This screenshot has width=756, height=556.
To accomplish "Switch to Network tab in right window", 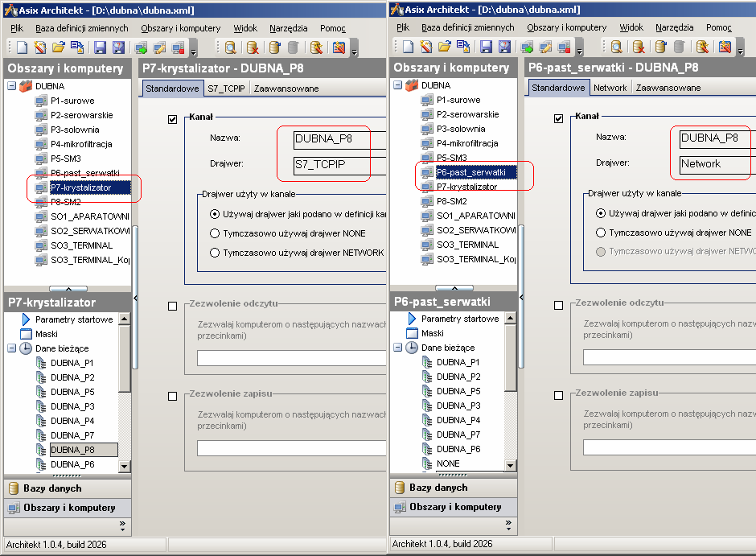I will coord(610,88).
